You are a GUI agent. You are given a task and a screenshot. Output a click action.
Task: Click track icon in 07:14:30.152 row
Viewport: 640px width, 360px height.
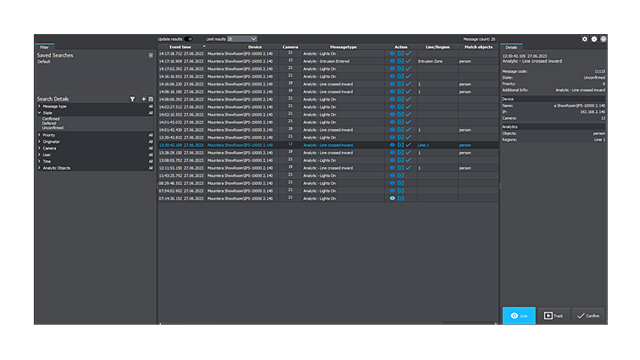(400, 198)
